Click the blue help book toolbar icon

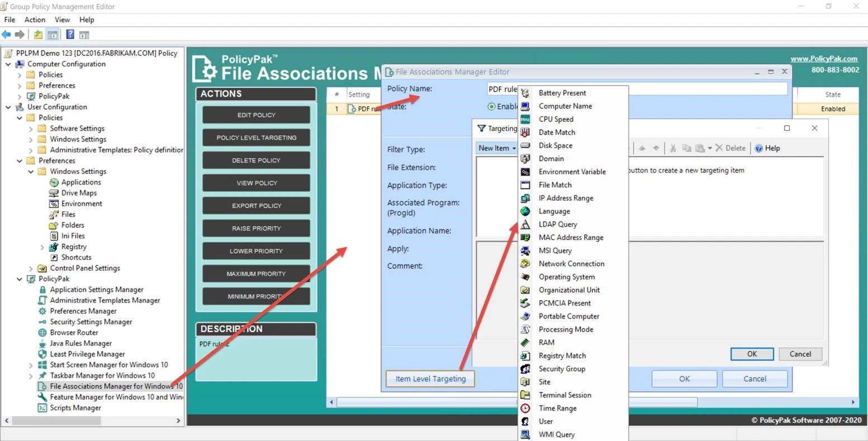(70, 35)
